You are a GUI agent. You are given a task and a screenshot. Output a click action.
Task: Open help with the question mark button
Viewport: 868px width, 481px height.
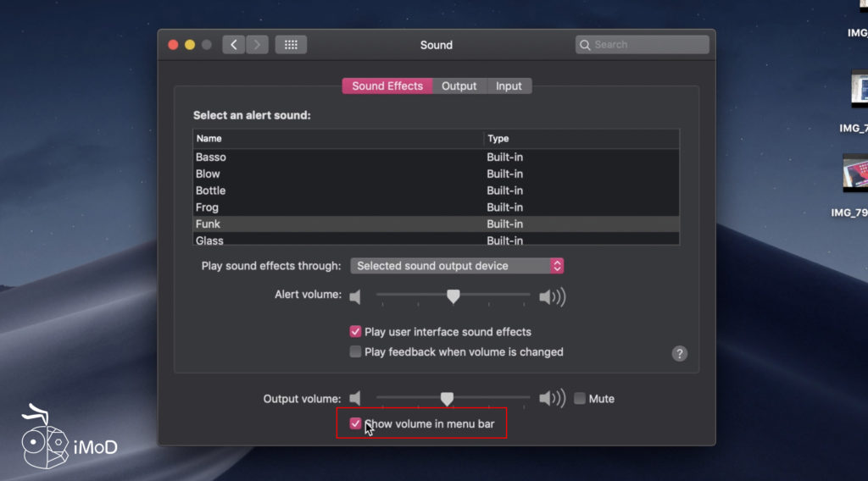679,354
